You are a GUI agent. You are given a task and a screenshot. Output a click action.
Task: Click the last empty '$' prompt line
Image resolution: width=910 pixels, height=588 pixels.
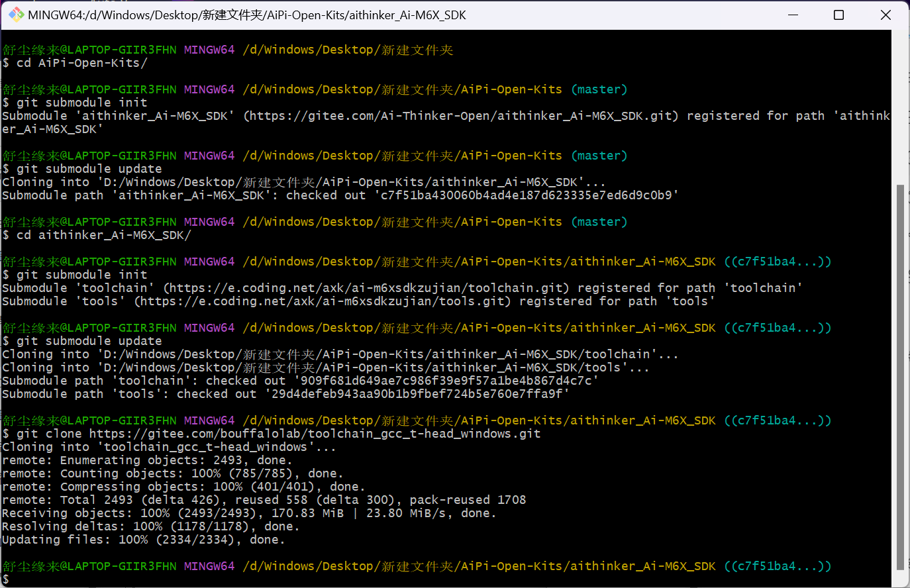click(x=6, y=579)
